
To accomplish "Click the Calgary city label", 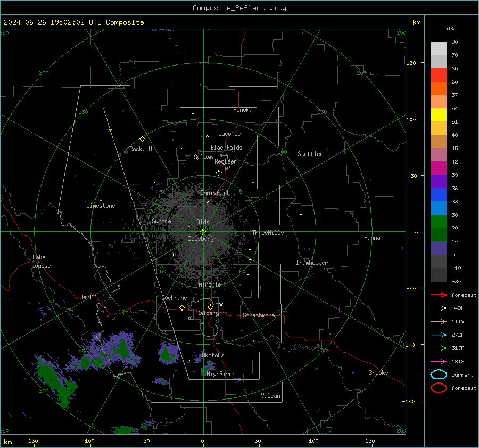I will pos(208,313).
